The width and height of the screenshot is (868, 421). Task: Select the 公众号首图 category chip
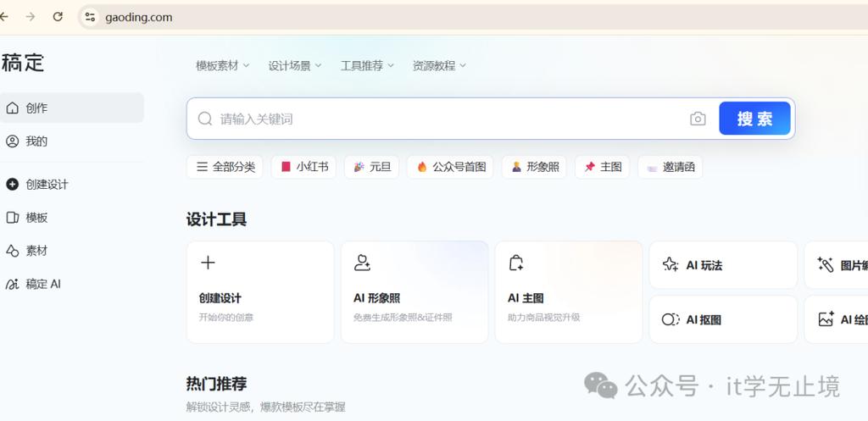coord(450,167)
